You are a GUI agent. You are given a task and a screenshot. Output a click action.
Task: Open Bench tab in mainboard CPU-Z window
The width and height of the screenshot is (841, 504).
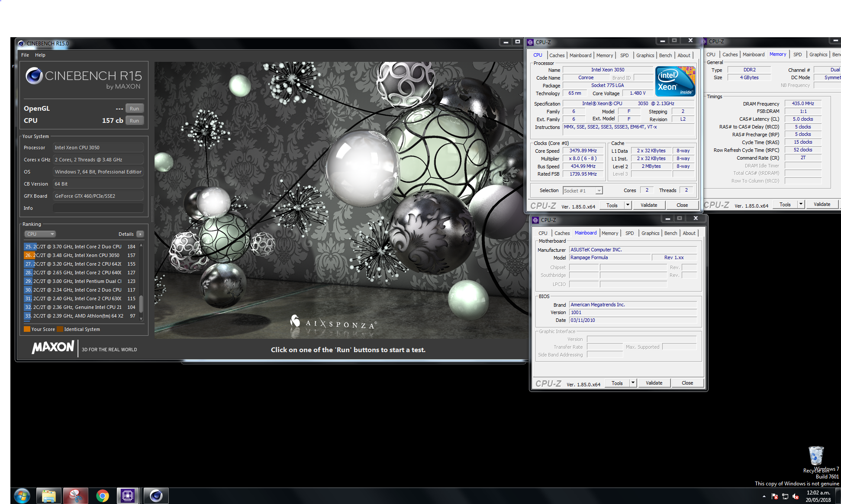click(x=670, y=233)
